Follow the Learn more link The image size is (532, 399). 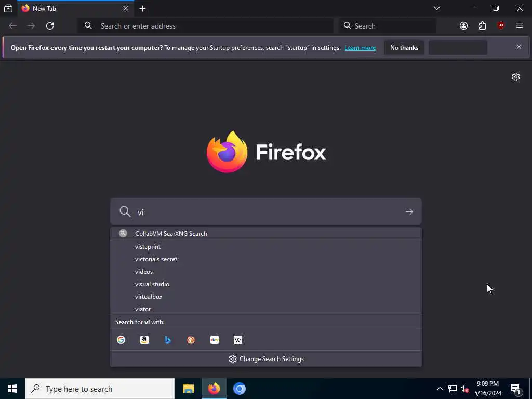360,48
